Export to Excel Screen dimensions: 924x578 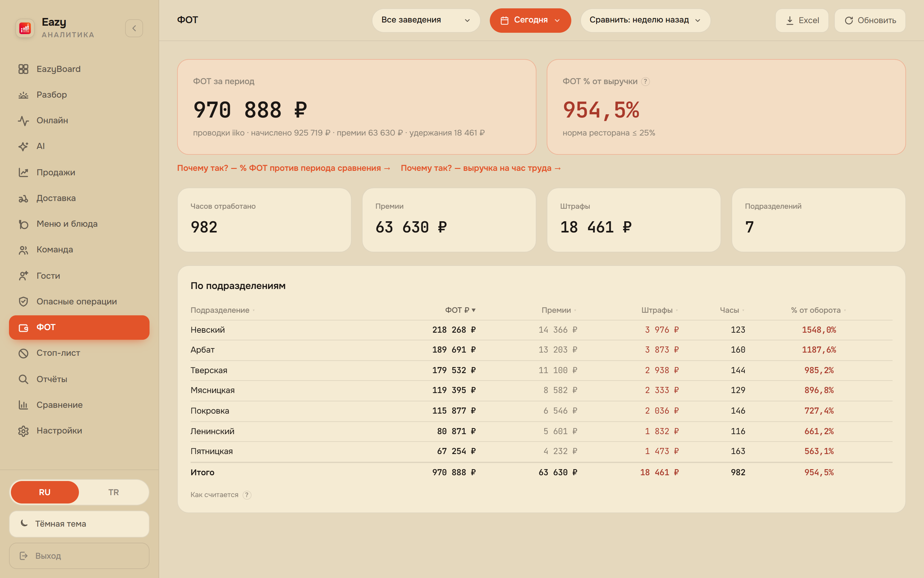click(x=802, y=20)
